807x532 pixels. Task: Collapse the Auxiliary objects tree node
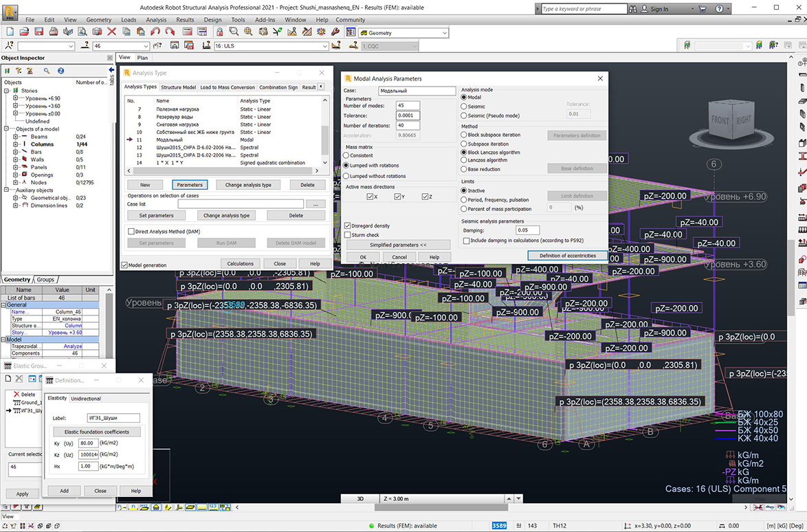coord(7,190)
